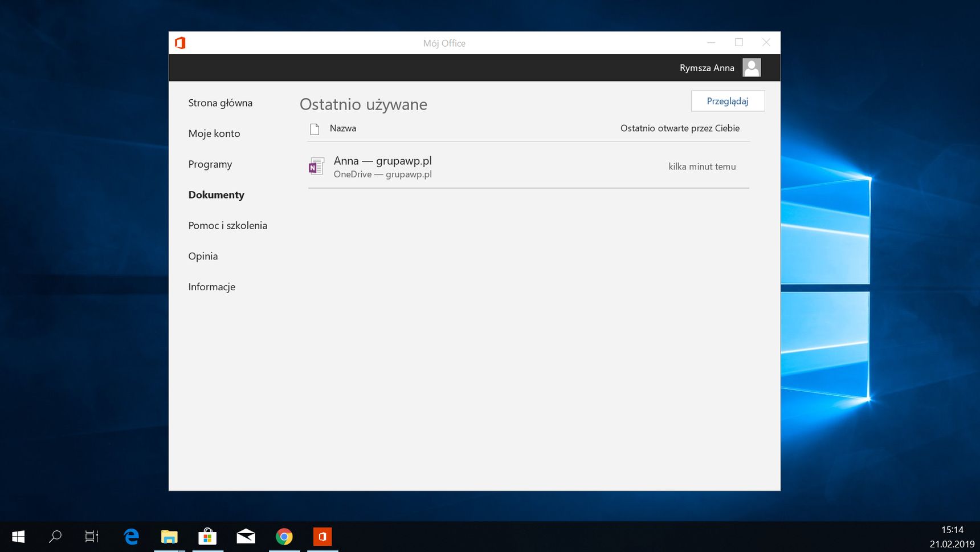Open Moje konto section
Viewport: 980px width, 552px height.
[214, 133]
